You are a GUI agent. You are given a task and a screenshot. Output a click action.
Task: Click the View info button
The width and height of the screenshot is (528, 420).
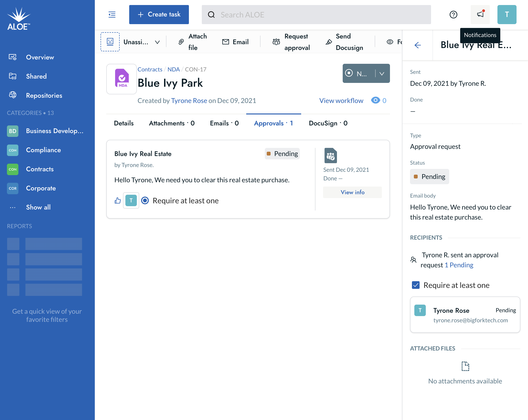click(x=352, y=192)
